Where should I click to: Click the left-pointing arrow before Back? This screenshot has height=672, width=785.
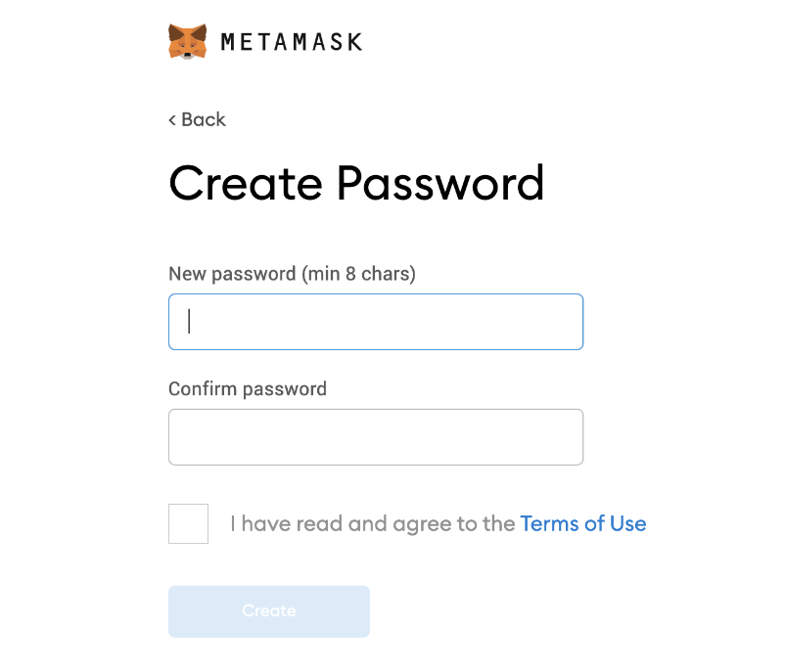tap(171, 119)
